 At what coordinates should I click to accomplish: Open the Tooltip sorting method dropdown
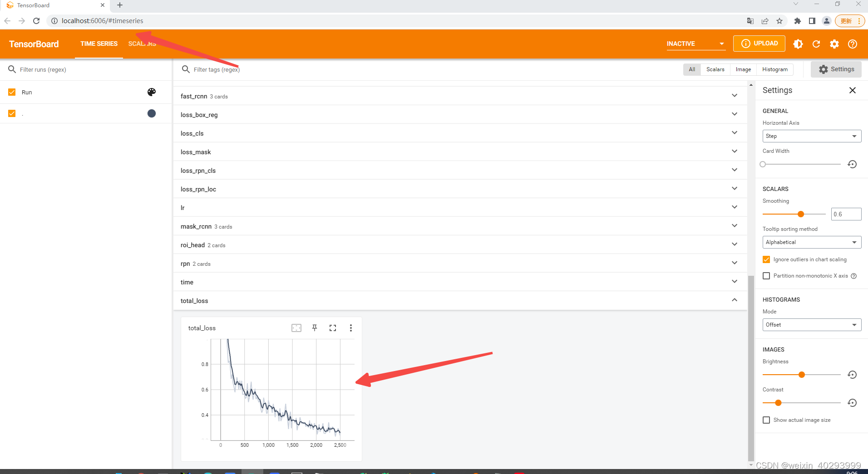[812, 242]
